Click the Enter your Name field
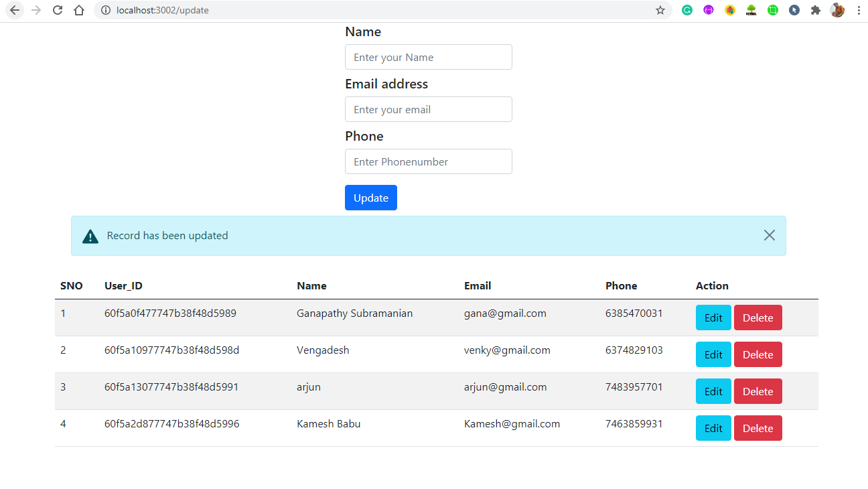The width and height of the screenshot is (868, 489). click(x=428, y=57)
